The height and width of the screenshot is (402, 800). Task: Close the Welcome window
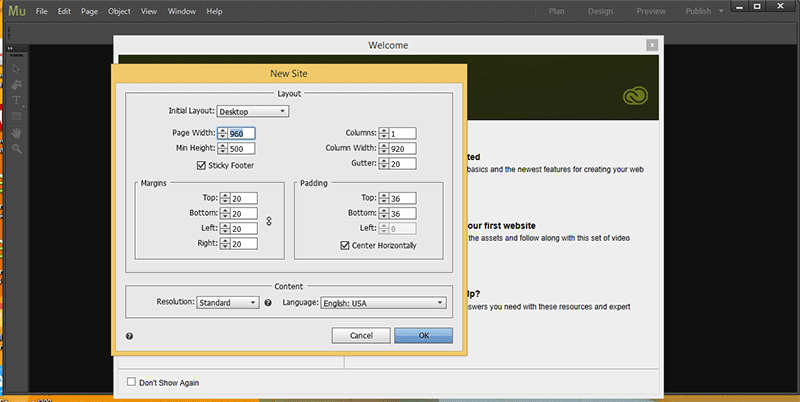[652, 45]
